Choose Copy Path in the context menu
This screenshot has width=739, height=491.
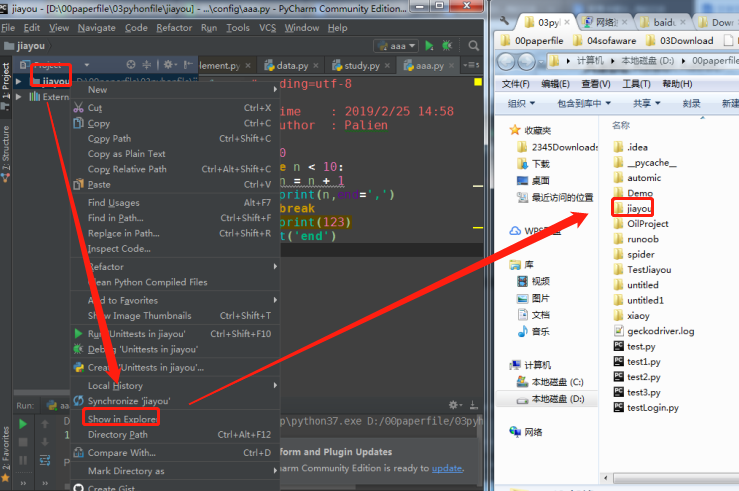(x=175, y=139)
